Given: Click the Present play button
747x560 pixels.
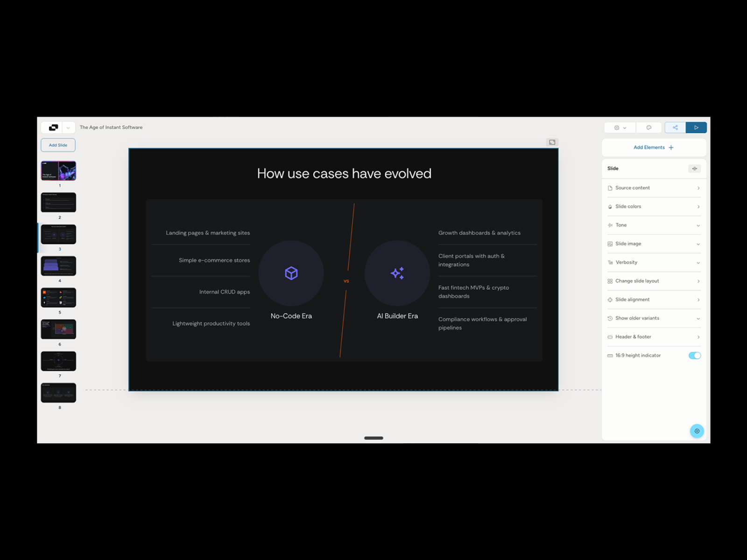Looking at the screenshot, I should click(x=696, y=127).
